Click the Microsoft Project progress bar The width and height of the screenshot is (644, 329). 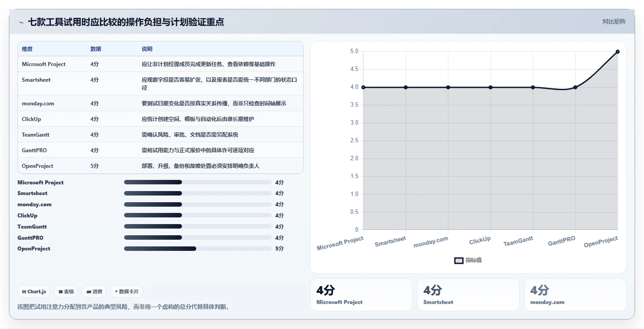click(x=198, y=182)
